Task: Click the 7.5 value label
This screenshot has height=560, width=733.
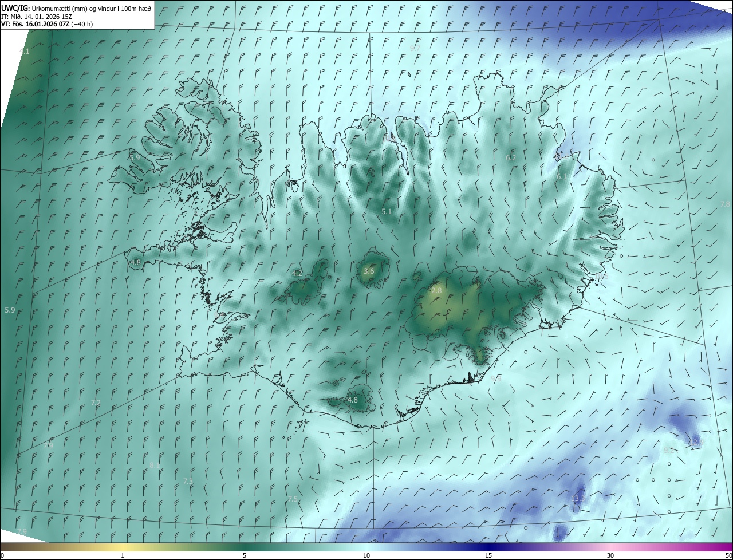Action: click(293, 499)
